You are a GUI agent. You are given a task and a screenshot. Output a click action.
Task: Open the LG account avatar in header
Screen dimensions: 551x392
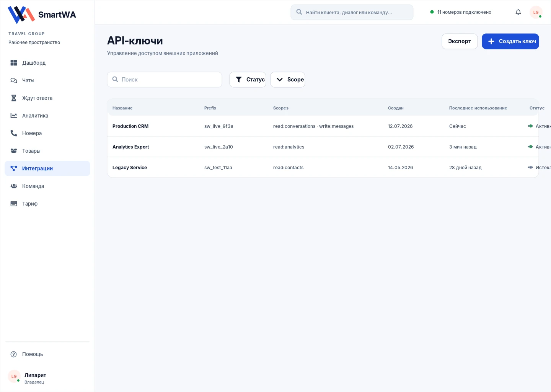tap(536, 12)
